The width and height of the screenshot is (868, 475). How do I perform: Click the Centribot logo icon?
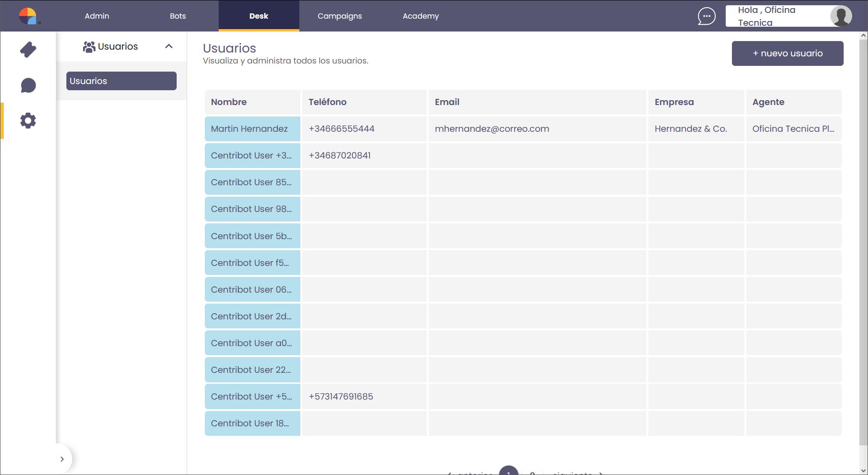28,16
